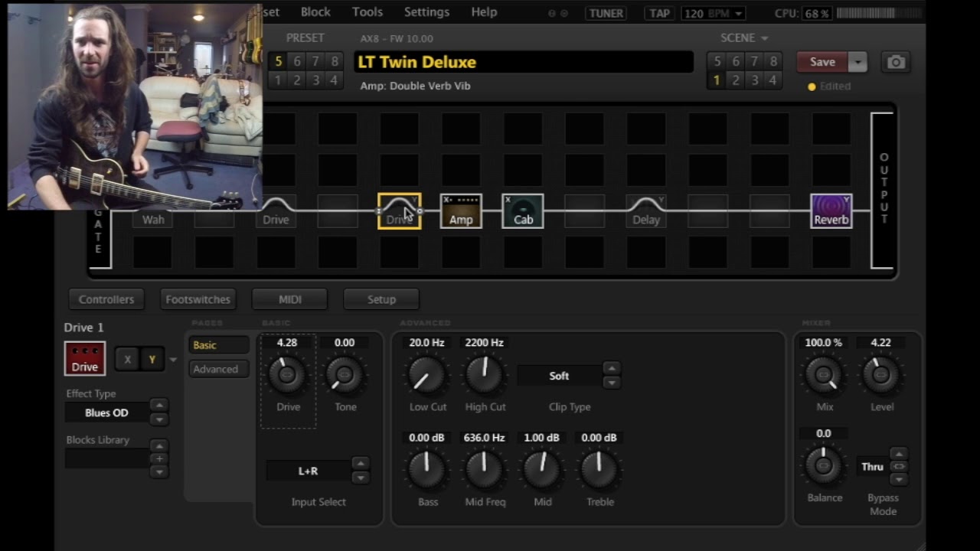Click the Mix knob

(824, 375)
